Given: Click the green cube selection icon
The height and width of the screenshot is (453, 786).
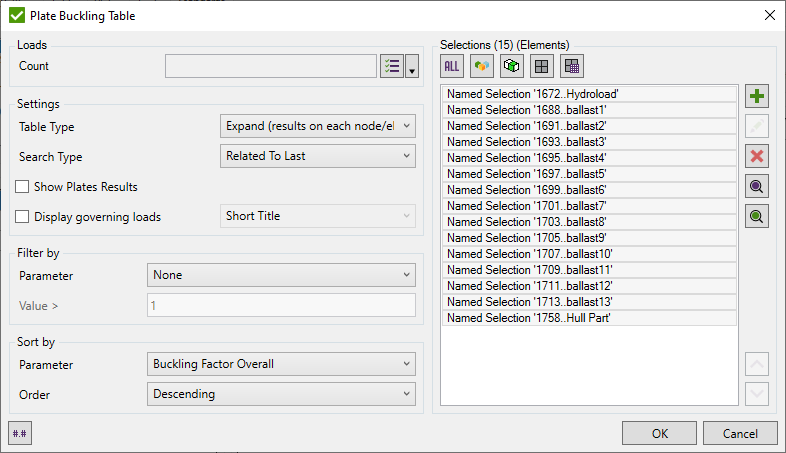Looking at the screenshot, I should tap(512, 66).
